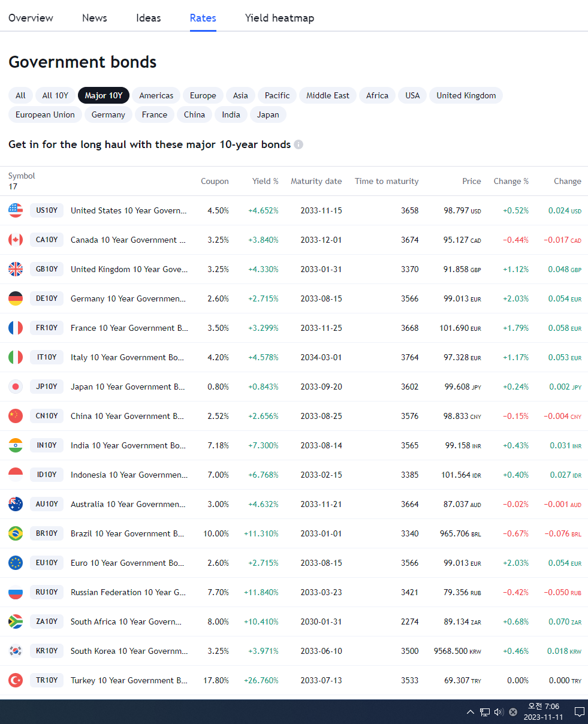Click the United Kingdom flag icon
588x724 pixels.
[x=16, y=269]
